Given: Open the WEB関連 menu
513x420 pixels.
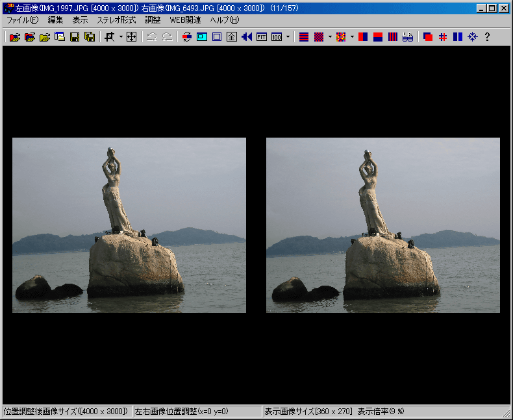Looking at the screenshot, I should click(185, 20).
